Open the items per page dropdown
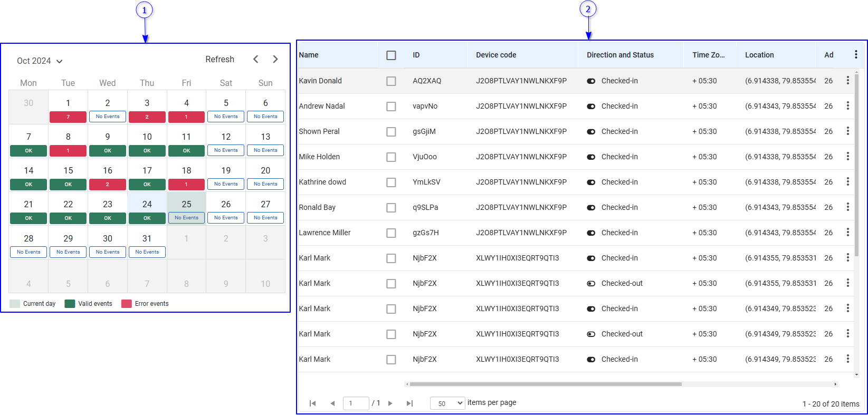Viewport: 868px width, 415px height. tap(447, 403)
